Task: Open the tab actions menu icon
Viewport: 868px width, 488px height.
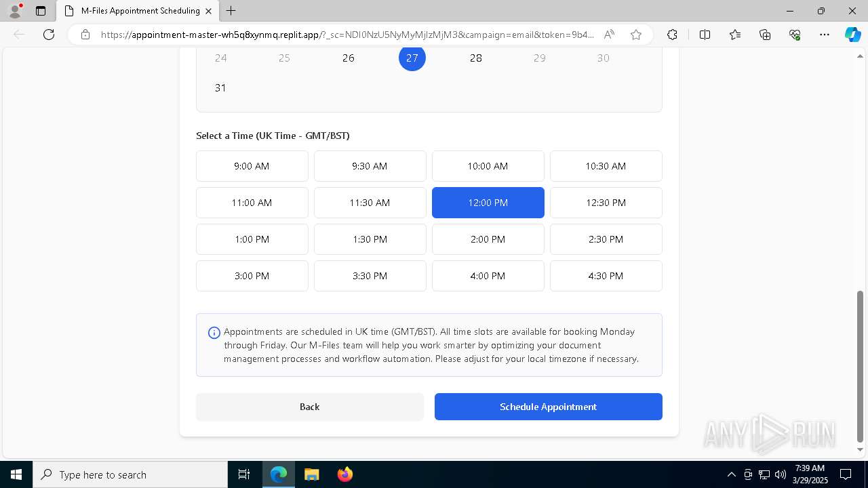Action: click(x=41, y=11)
